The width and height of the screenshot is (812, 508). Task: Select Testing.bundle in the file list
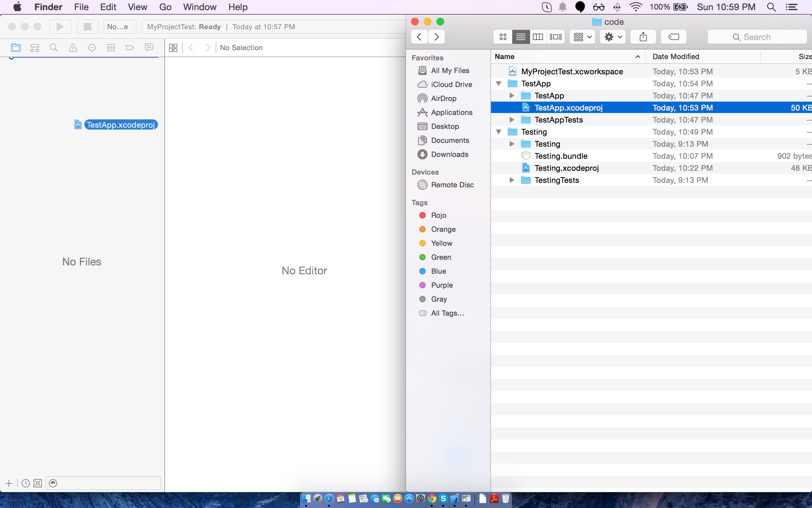[x=651, y=156]
